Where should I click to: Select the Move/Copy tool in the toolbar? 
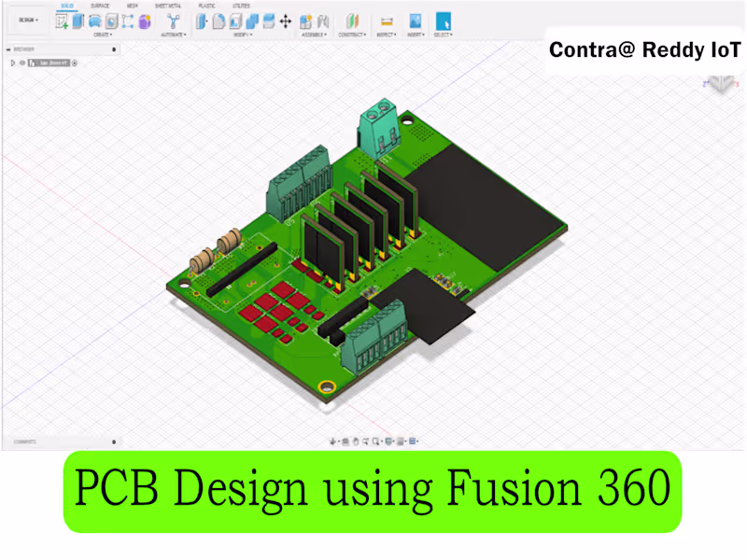tap(285, 21)
